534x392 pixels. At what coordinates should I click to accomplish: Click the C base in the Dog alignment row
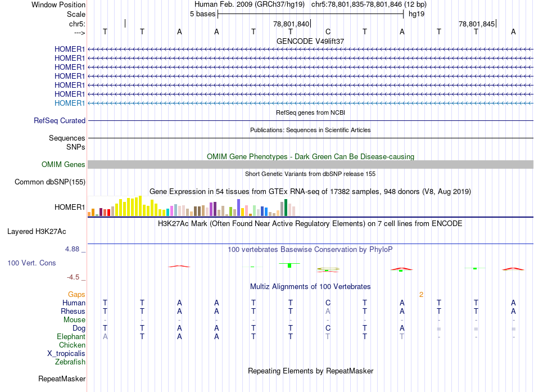[x=328, y=328]
